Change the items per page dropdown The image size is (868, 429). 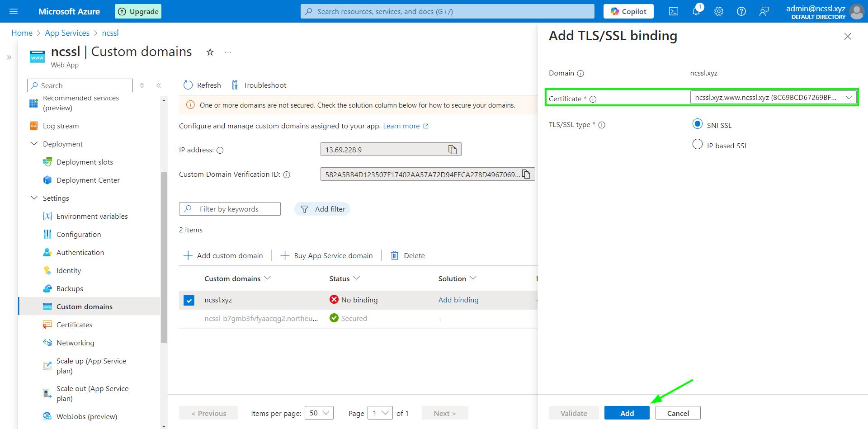click(319, 413)
